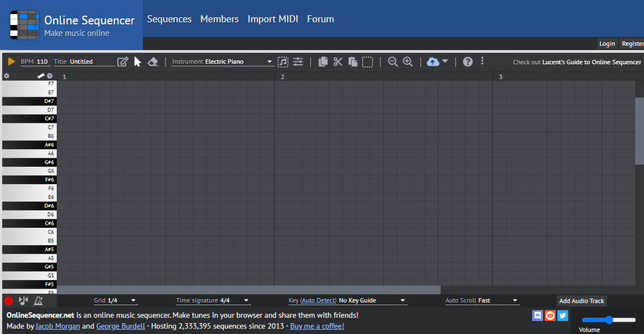
Task: Open instrument settings sliders icon
Action: pos(297,62)
